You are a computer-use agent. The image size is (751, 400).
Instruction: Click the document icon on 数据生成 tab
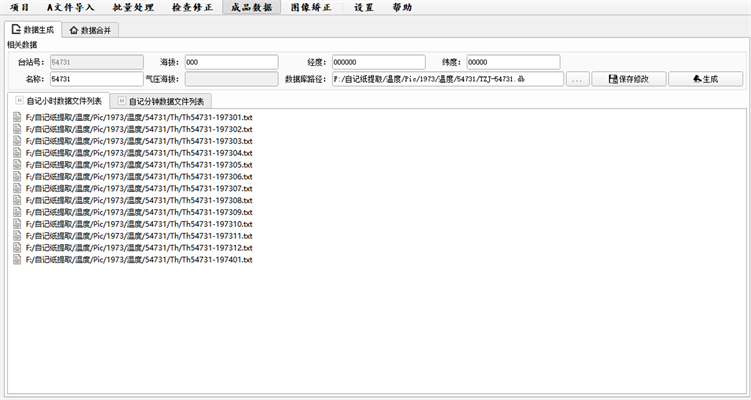16,30
